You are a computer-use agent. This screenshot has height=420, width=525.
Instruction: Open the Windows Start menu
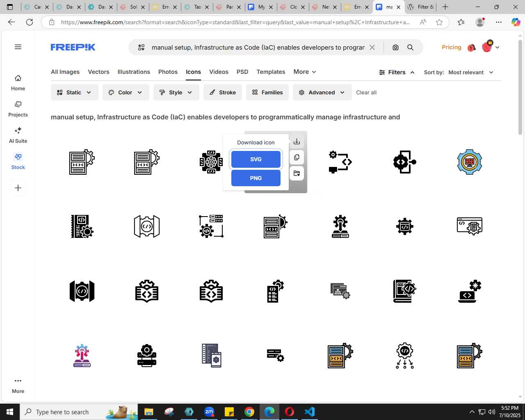[10, 412]
